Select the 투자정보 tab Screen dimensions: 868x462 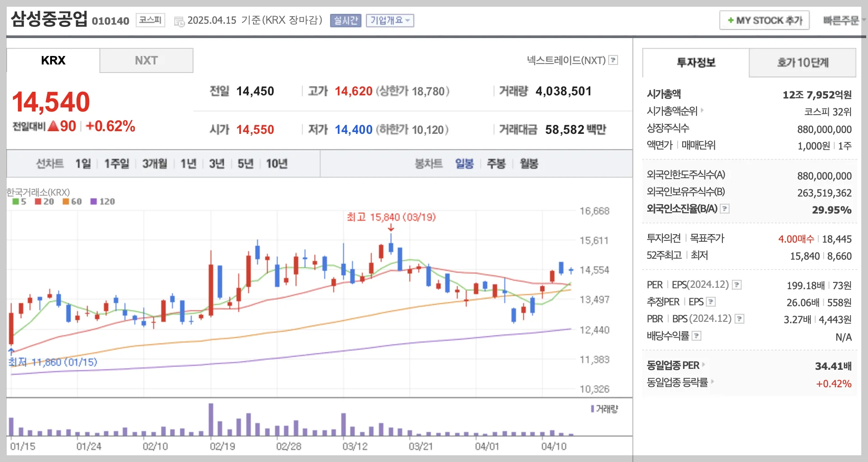[x=696, y=63]
